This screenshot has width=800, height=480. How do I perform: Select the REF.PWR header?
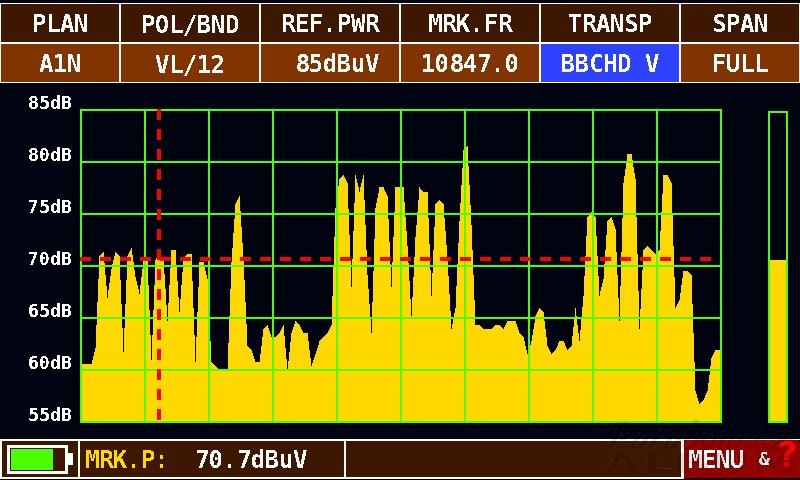point(330,23)
